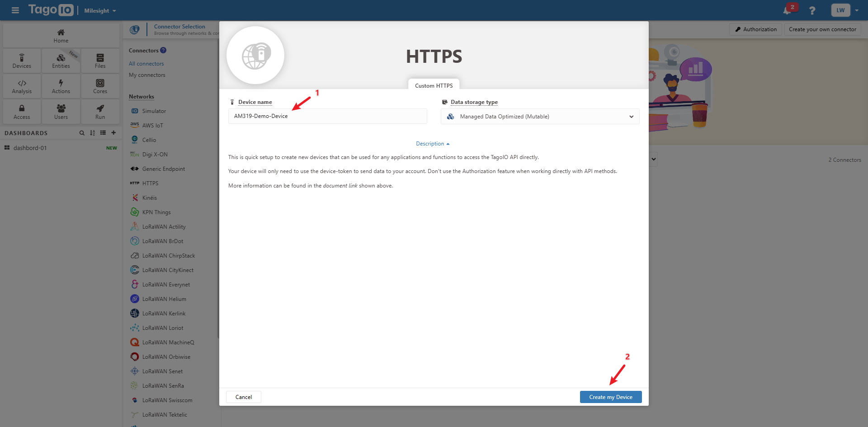Select the Kinéis network entry
The height and width of the screenshot is (427, 868).
click(150, 198)
